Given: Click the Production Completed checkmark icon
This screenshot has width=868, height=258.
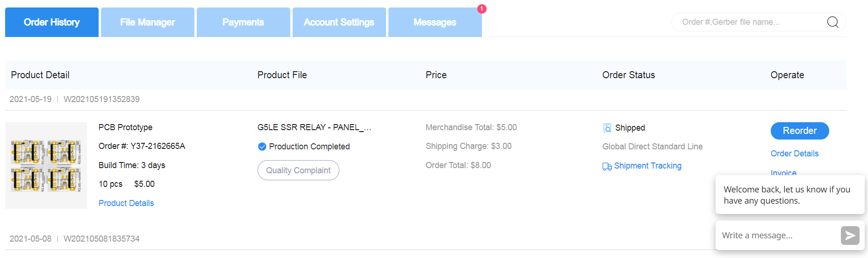Looking at the screenshot, I should (262, 147).
